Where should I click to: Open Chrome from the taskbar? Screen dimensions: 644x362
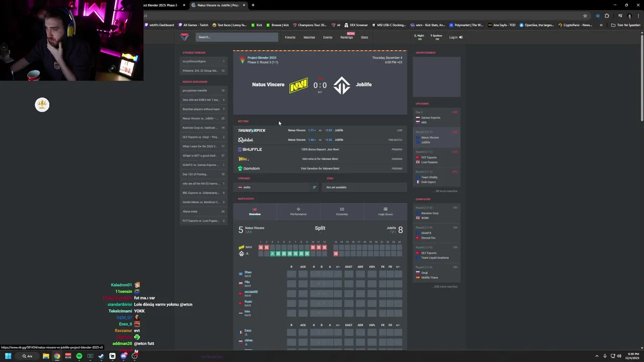[57, 356]
